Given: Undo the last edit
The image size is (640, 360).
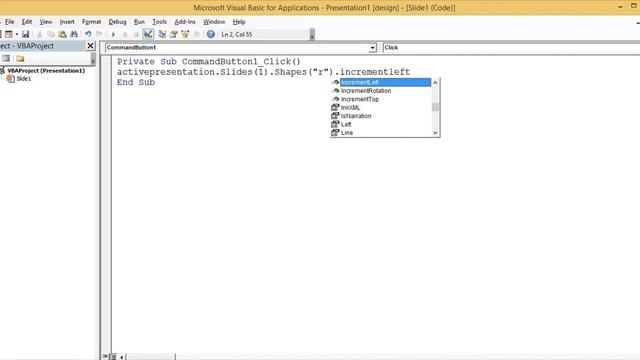Looking at the screenshot, I should pos(88,34).
